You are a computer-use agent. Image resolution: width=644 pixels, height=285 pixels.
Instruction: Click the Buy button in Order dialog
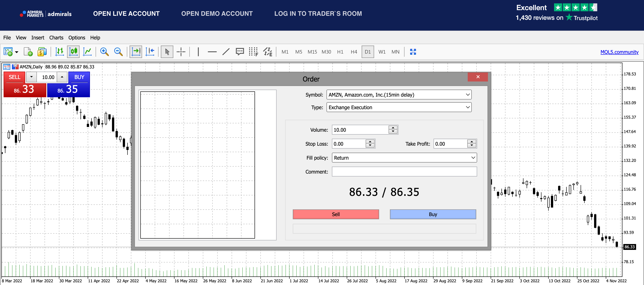[433, 214]
